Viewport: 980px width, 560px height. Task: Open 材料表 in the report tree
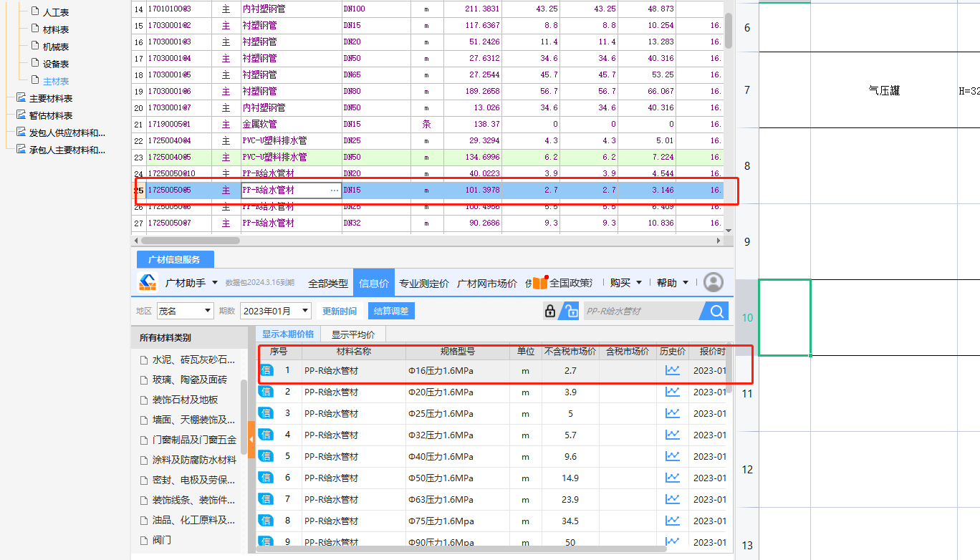[x=56, y=29]
